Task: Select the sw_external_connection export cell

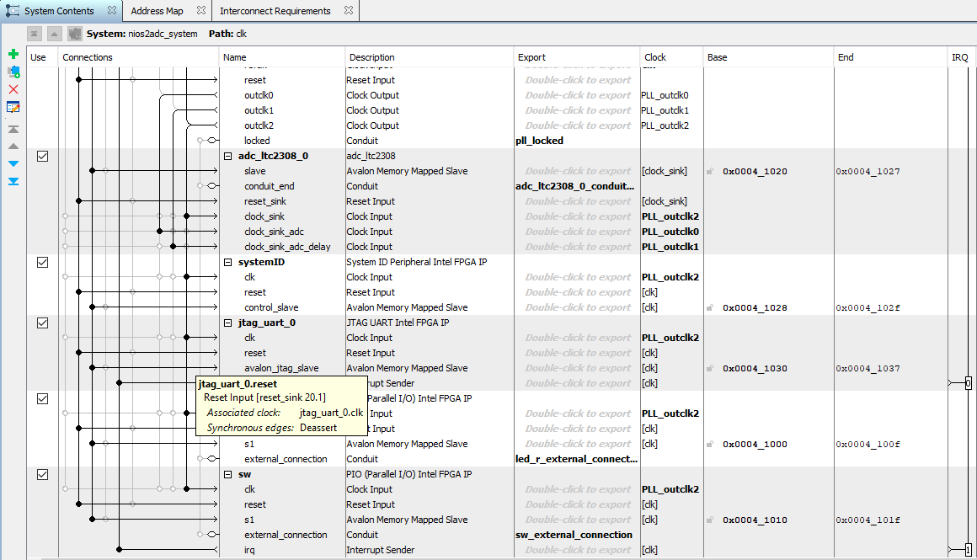Action: pos(574,535)
